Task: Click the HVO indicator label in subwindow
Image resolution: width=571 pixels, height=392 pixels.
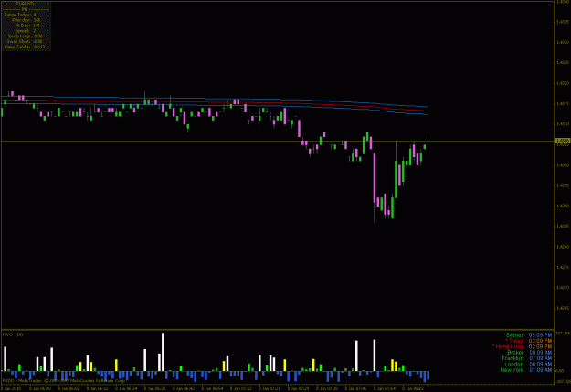Action: click(13, 334)
